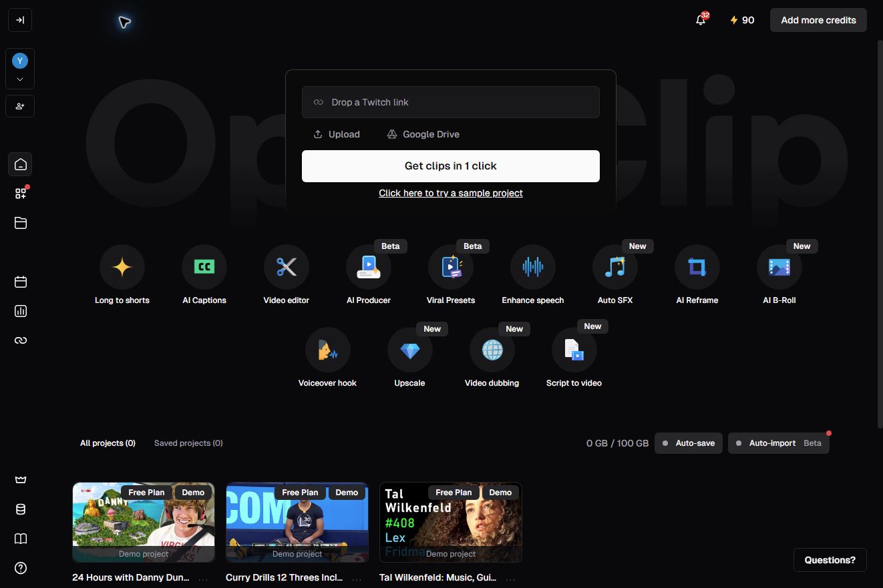Open the help question mark icon

click(x=21, y=568)
